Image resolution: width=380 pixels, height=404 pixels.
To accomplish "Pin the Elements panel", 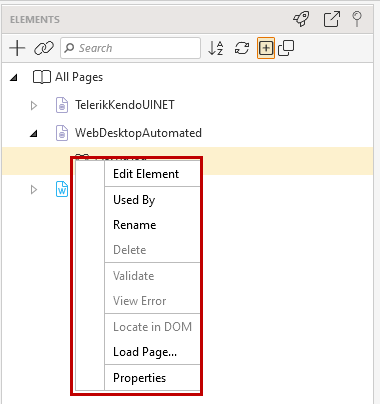I will (357, 19).
